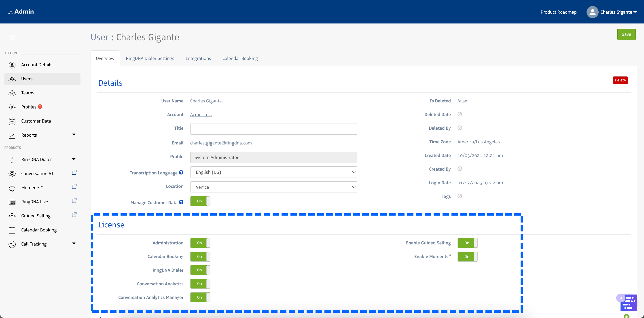Open RingDNA Live external link
Screen dimensions: 644x318
tap(74, 200)
